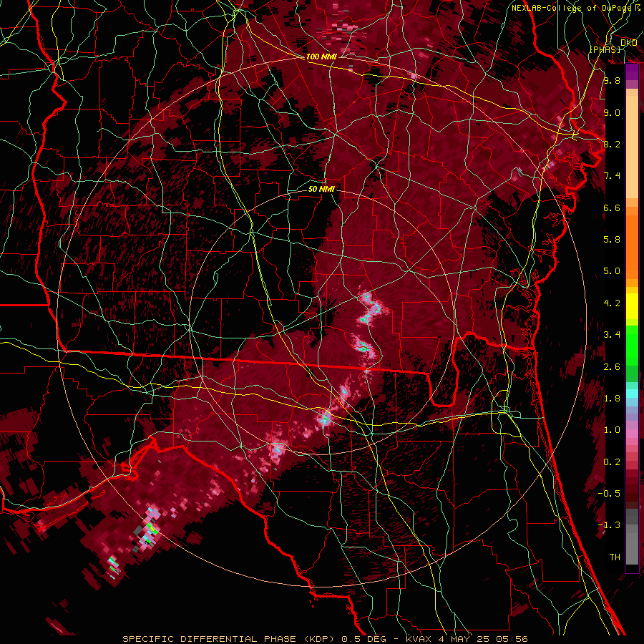Click the 'DKD' unit label above the scale
The width and height of the screenshot is (644, 644).
point(628,43)
